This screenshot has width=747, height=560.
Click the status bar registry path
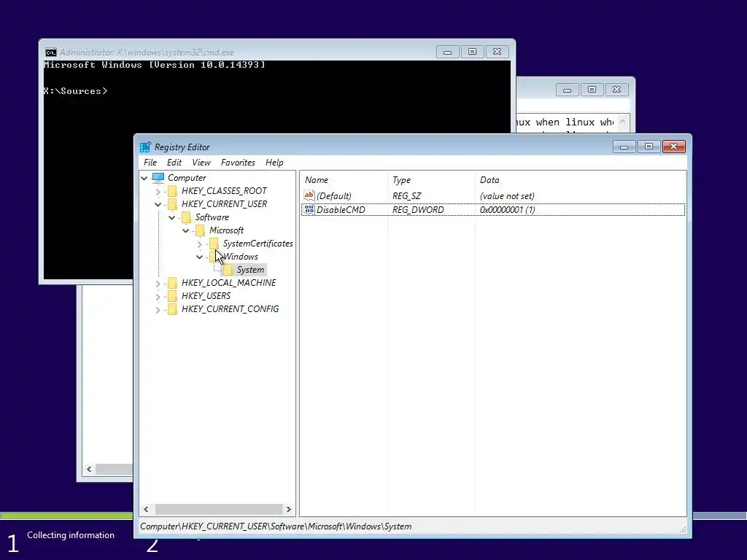[x=276, y=526]
